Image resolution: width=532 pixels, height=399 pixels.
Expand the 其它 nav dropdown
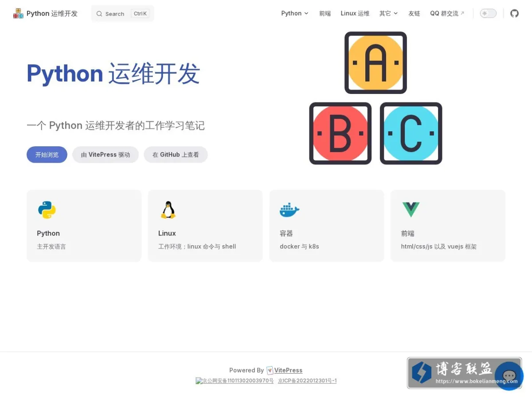pos(389,13)
